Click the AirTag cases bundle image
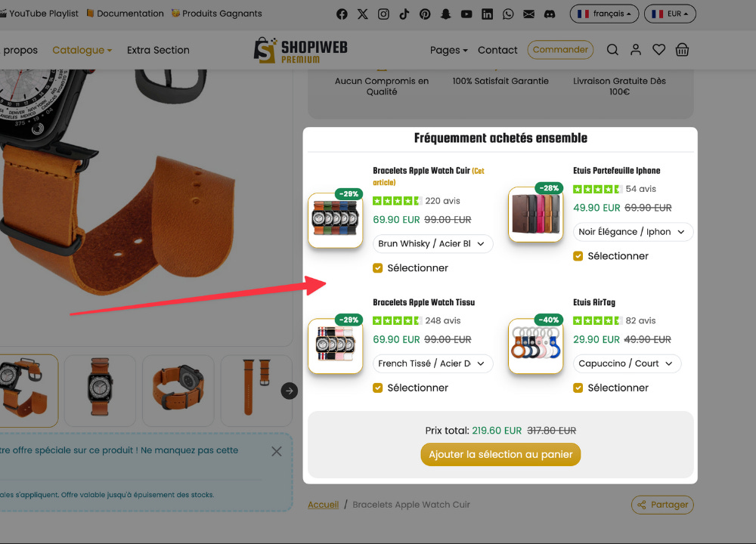 click(536, 346)
